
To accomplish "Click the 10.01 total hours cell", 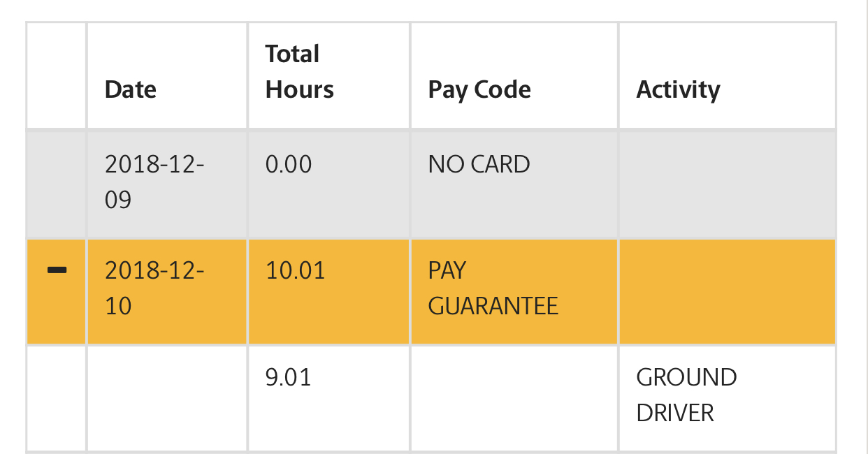I will point(328,292).
